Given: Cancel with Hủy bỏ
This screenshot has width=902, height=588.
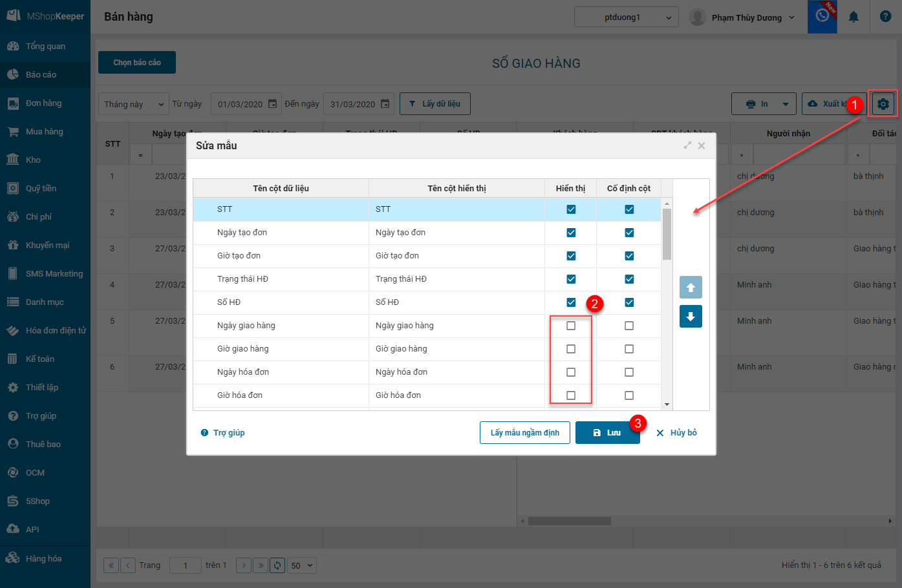Looking at the screenshot, I should pyautogui.click(x=676, y=433).
